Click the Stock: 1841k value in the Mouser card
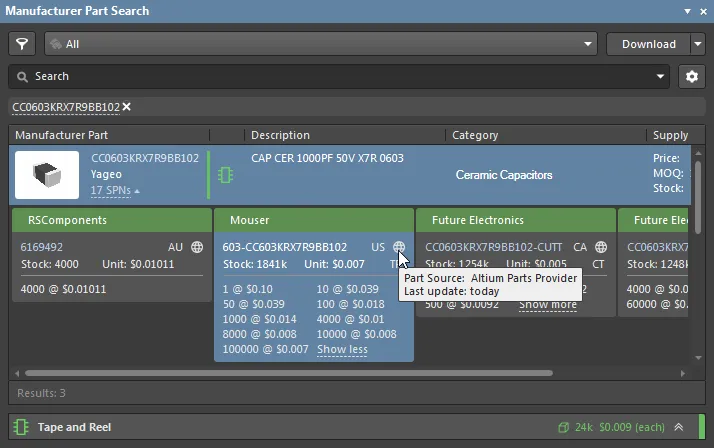The image size is (714, 448). coord(255,264)
